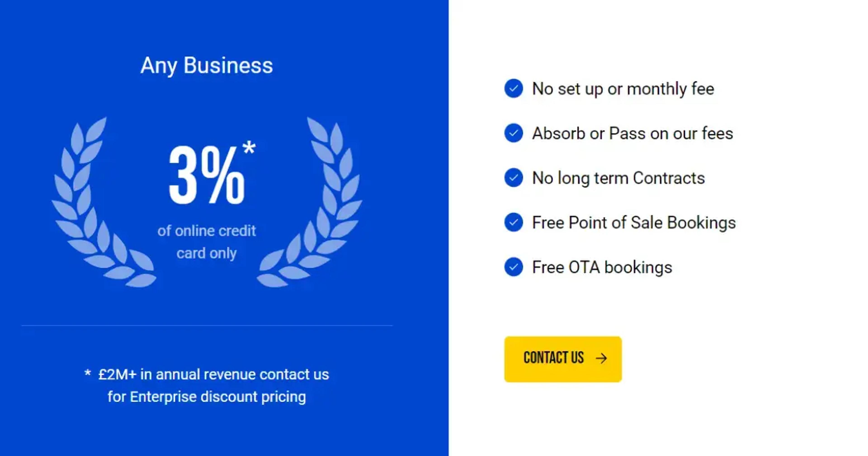The width and height of the screenshot is (868, 456).
Task: Click checkmark icon beside Free OTA bookings
Action: pyautogui.click(x=514, y=267)
